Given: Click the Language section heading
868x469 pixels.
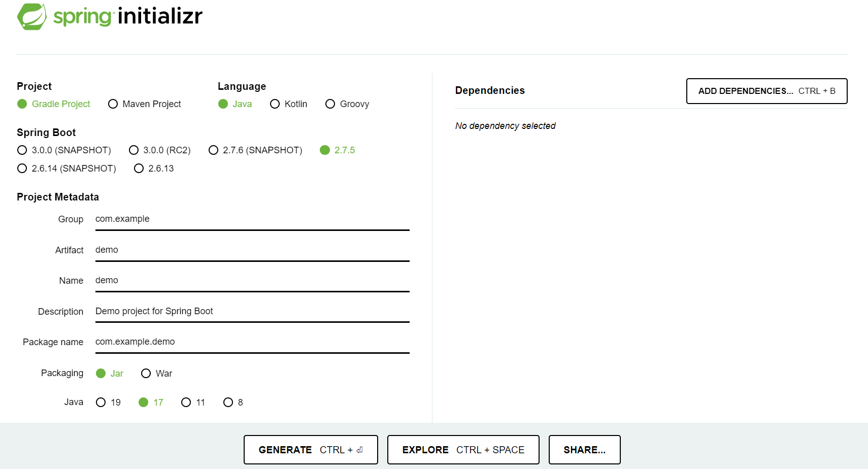Looking at the screenshot, I should pos(242,86).
